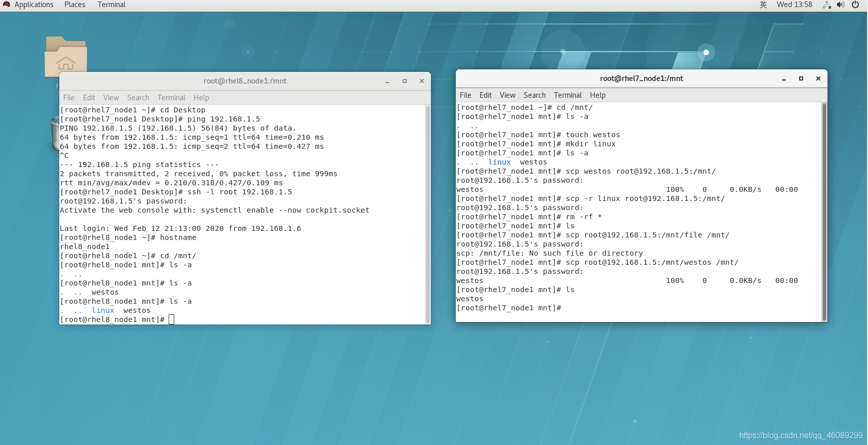868x445 pixels.
Task: Click the 'Activate the web console' message line
Action: 215,210
